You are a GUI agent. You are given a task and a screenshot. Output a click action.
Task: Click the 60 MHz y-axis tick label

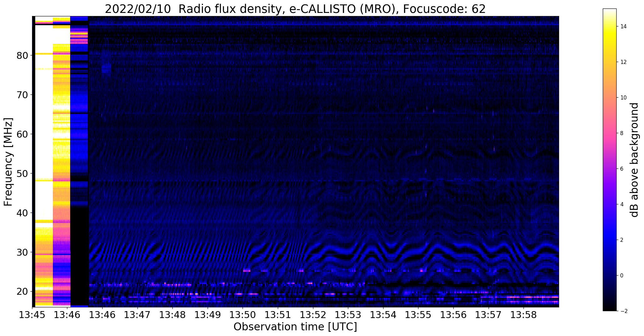pos(22,134)
